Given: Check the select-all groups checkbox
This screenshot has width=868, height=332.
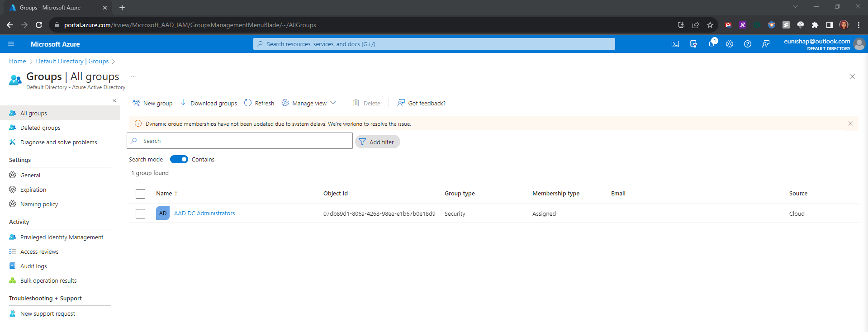Looking at the screenshot, I should (141, 194).
